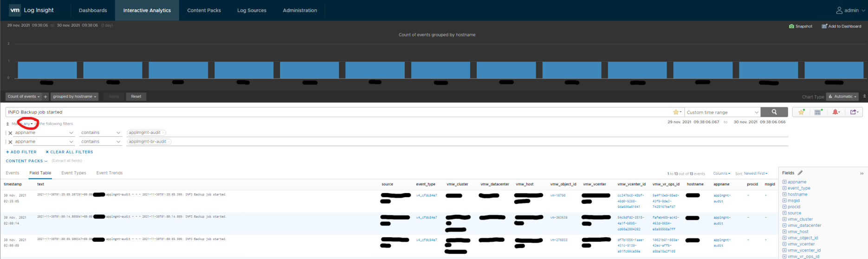Remove the first appname filter row with X
The width and height of the screenshot is (868, 259).
pyautogui.click(x=10, y=133)
